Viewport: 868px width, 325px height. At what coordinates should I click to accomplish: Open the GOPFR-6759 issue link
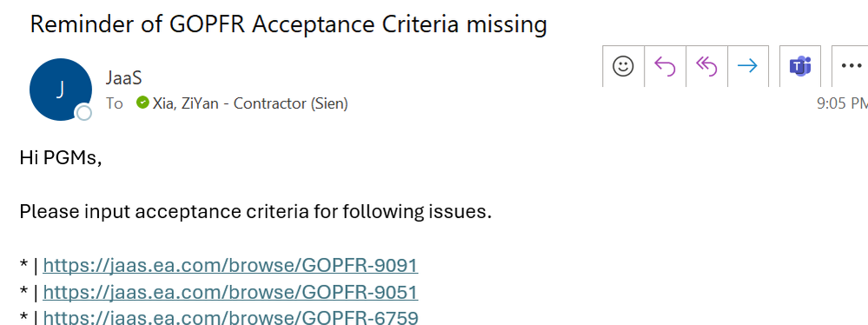point(230,318)
